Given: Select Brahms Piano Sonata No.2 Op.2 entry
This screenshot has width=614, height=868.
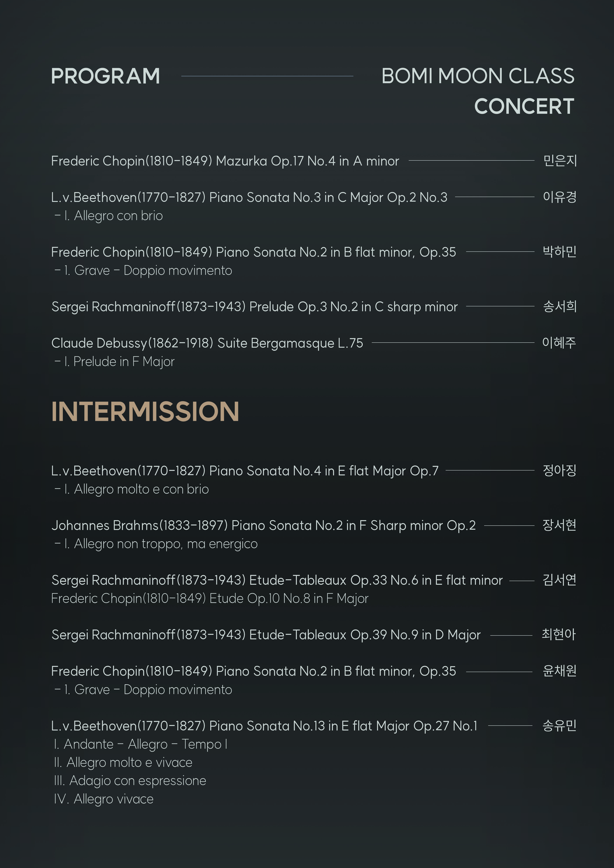Looking at the screenshot, I should (x=264, y=525).
